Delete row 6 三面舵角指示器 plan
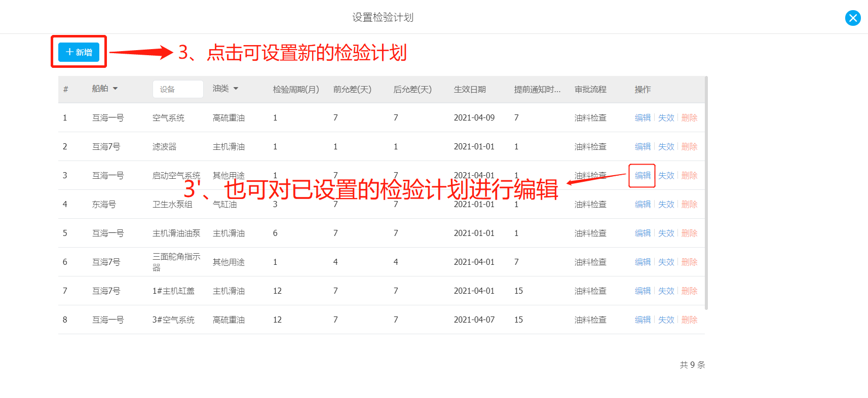The image size is (868, 398). pyautogui.click(x=689, y=262)
